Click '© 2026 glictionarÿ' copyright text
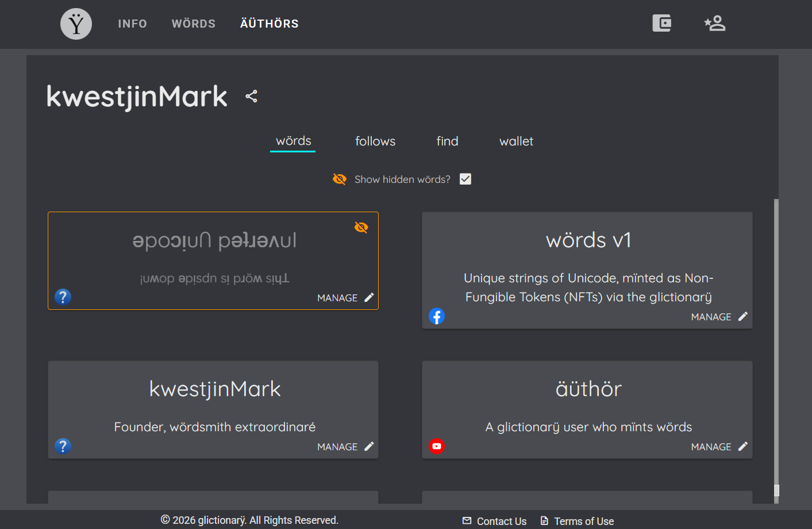This screenshot has width=812, height=529. [x=249, y=520]
